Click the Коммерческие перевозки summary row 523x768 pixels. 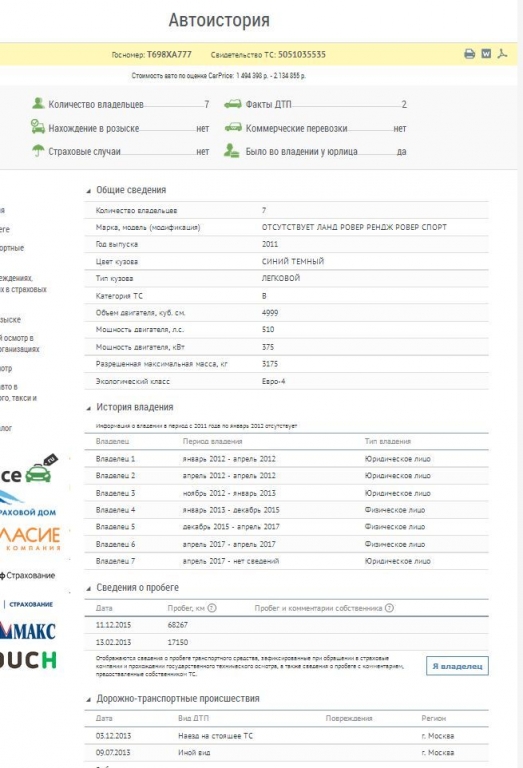click(315, 128)
